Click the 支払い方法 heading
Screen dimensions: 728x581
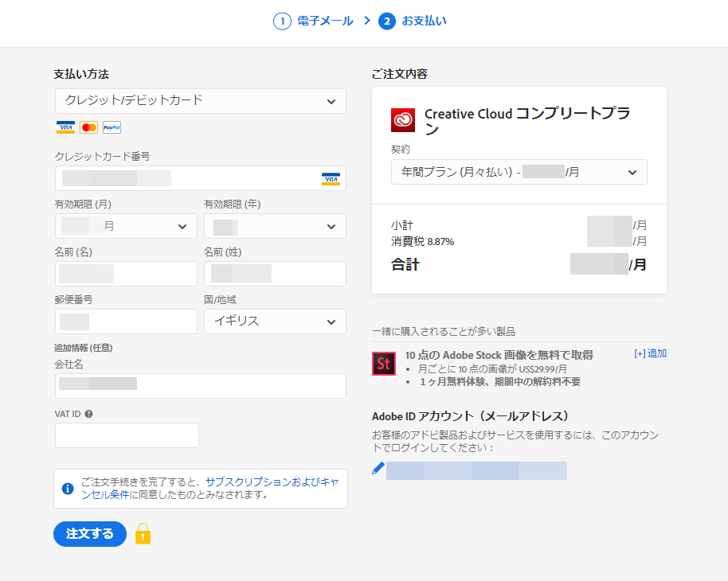coord(81,74)
